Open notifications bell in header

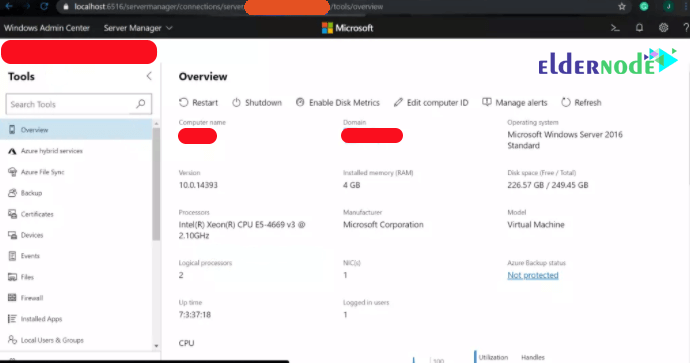point(639,28)
